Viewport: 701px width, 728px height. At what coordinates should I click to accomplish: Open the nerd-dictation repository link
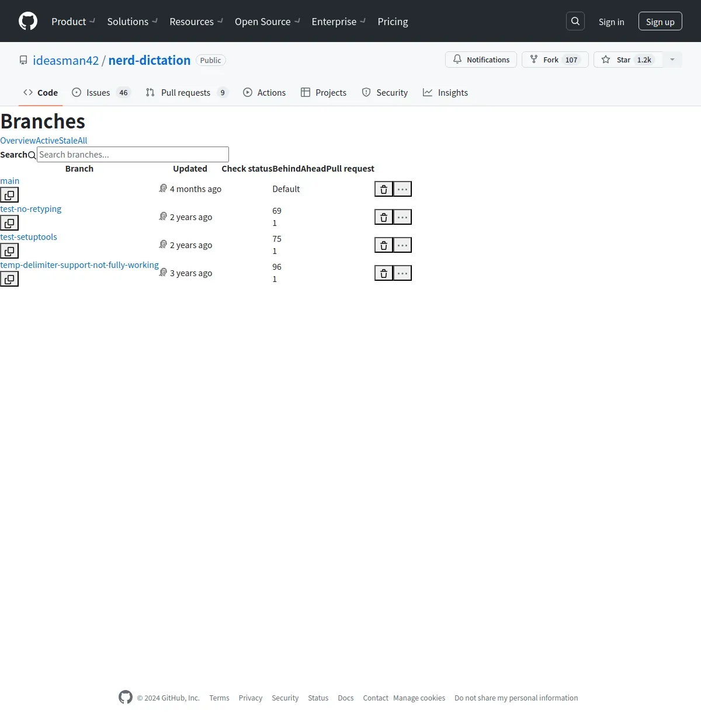(150, 60)
